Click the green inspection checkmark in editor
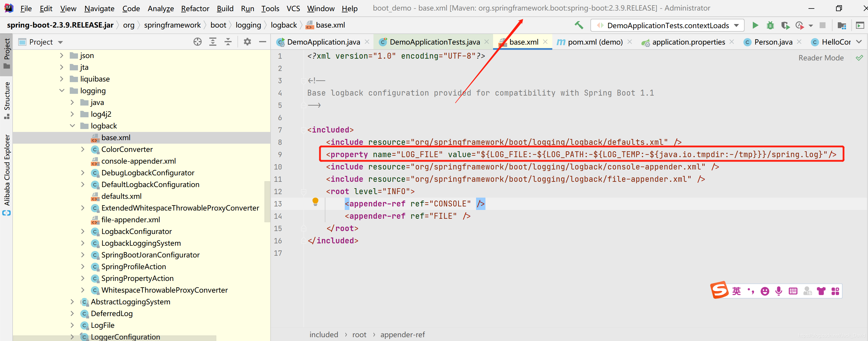 pyautogui.click(x=859, y=58)
